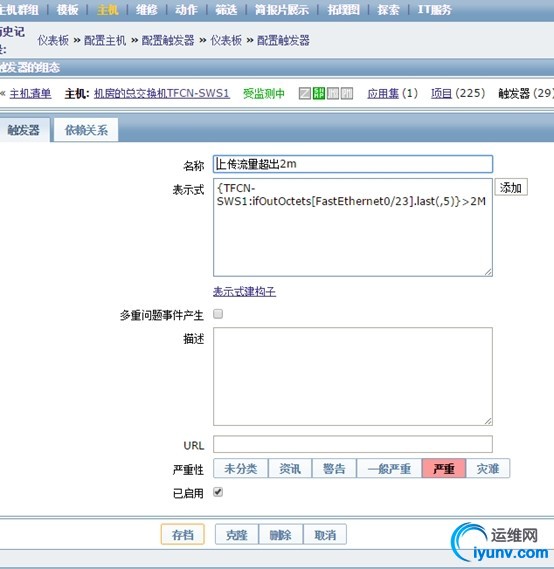
Task: Select 资讯 severity
Action: click(x=290, y=468)
